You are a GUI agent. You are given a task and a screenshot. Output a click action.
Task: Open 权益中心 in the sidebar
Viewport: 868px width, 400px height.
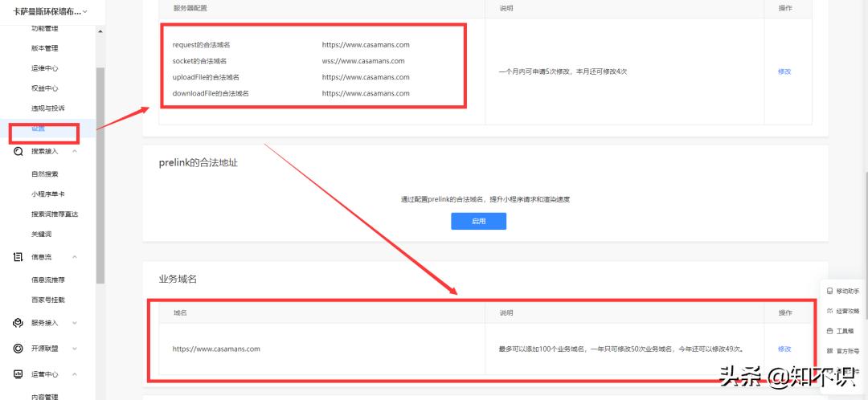(x=45, y=88)
